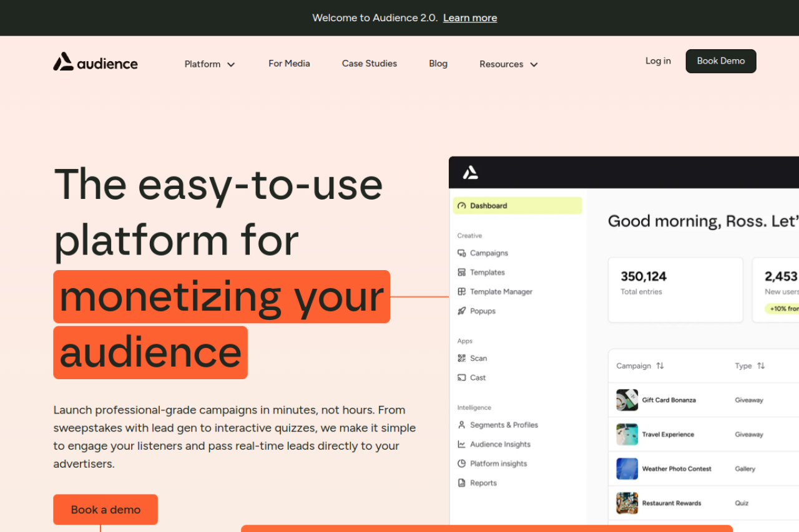Image resolution: width=799 pixels, height=532 pixels.
Task: Open Cast from the sidebar icon
Action: pyautogui.click(x=462, y=378)
